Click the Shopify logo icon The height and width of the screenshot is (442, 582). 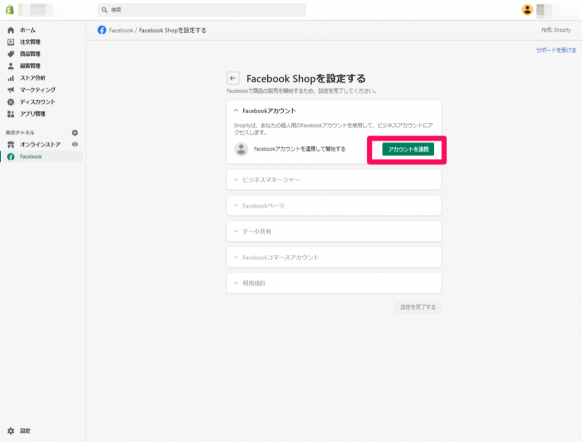(10, 10)
